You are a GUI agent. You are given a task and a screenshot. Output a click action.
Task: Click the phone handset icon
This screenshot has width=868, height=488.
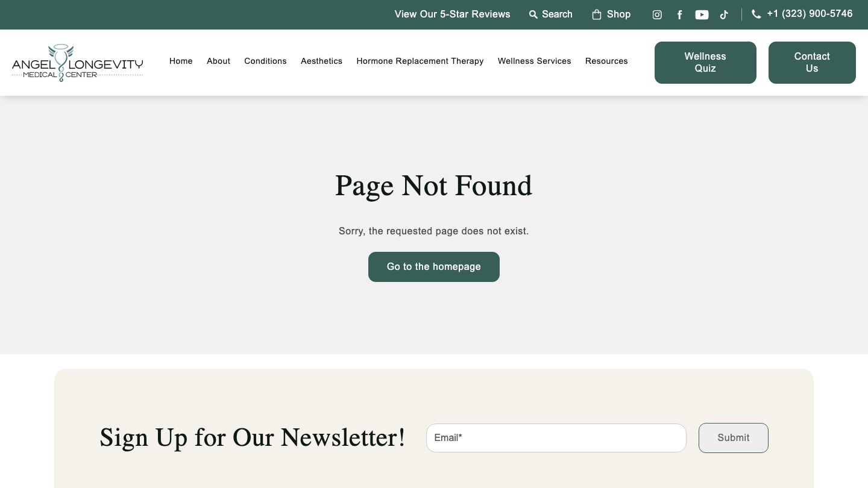click(756, 14)
